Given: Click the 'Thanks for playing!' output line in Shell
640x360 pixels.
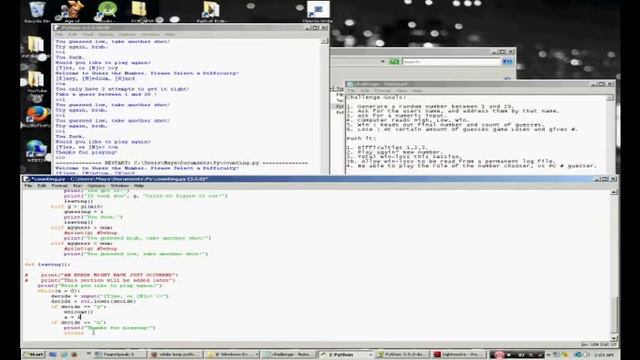Looking at the screenshot, I should pos(86,152).
